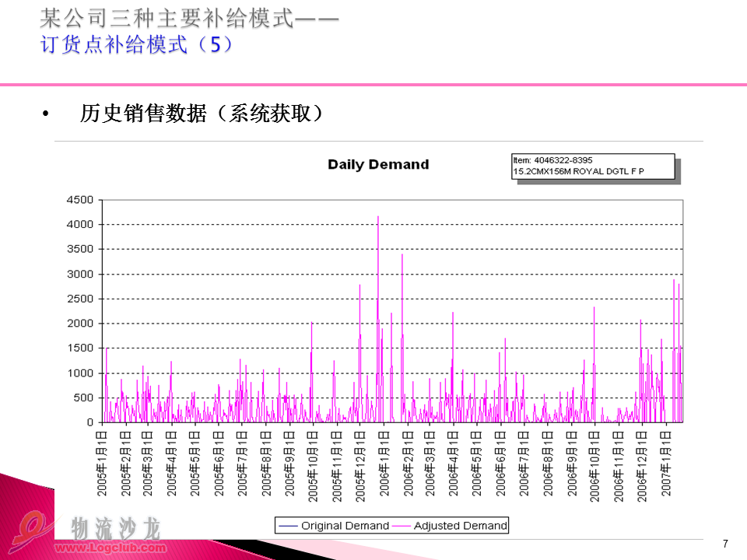Click the 2006年4月1日 x-axis label

click(453, 464)
